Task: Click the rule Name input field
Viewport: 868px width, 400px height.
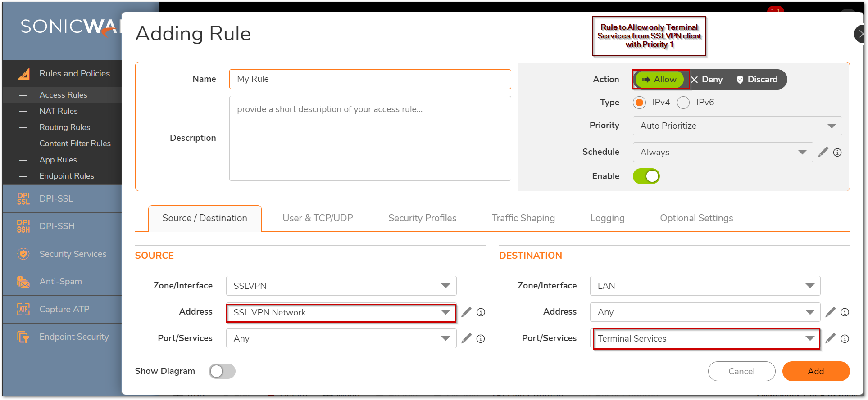Action: [370, 79]
